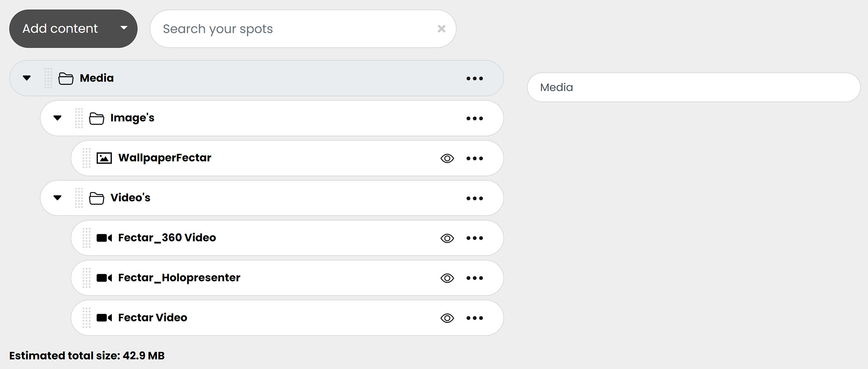This screenshot has height=369, width=868.
Task: Click the drag handle of Media folder
Action: 48,78
